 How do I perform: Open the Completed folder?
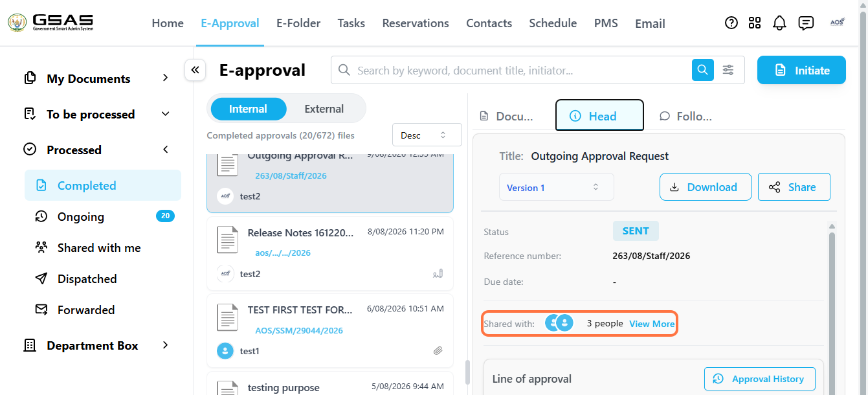pyautogui.click(x=103, y=185)
